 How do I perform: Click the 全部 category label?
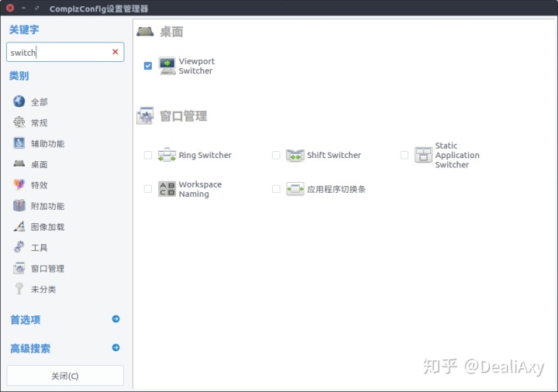point(40,102)
